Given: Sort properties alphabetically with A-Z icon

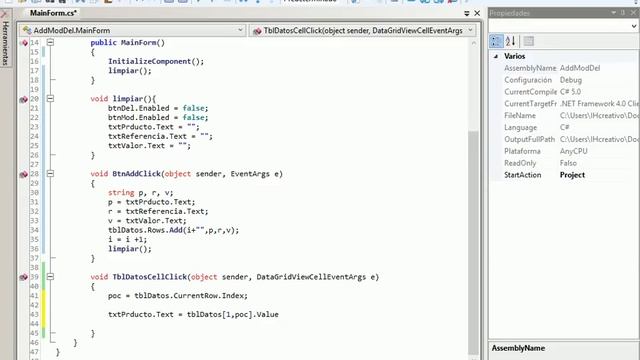Looking at the screenshot, I should pyautogui.click(x=511, y=41).
